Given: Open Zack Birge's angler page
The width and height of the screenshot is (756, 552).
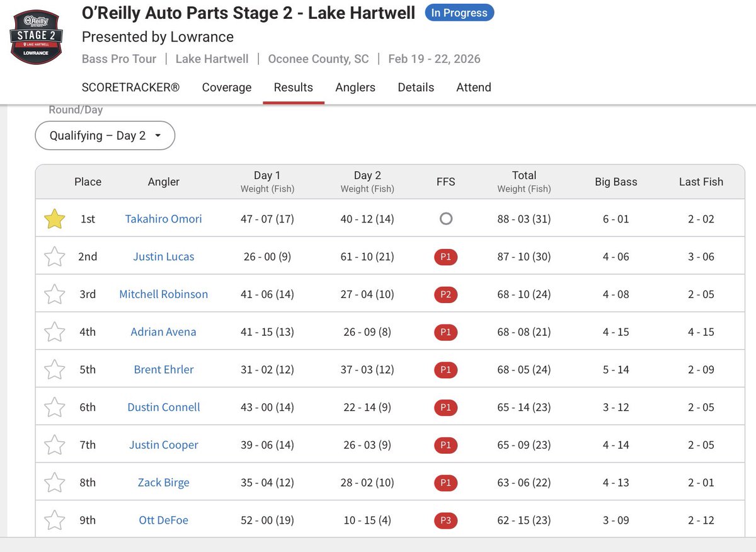Looking at the screenshot, I should (164, 483).
